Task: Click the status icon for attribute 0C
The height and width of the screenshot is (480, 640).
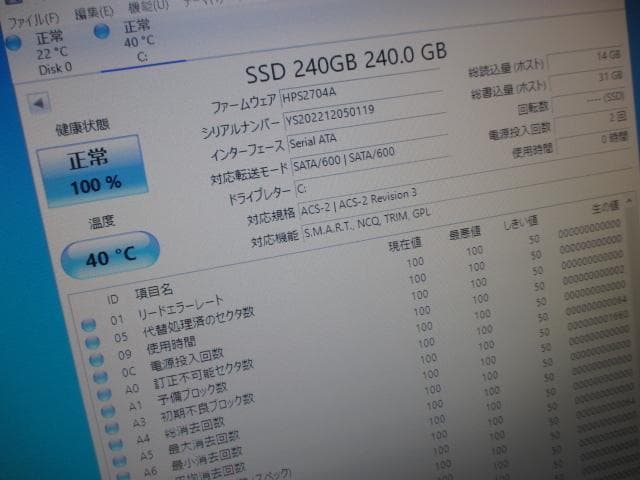Action: coord(100,377)
